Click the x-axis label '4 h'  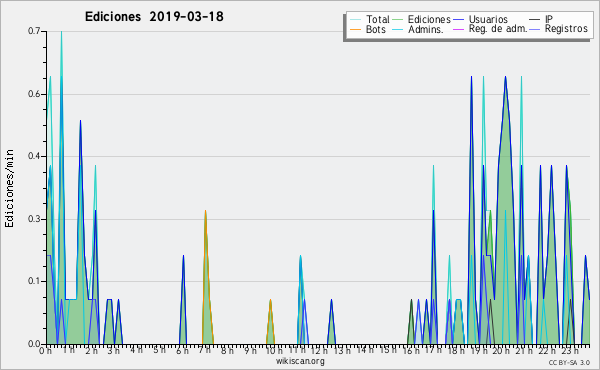(x=136, y=349)
